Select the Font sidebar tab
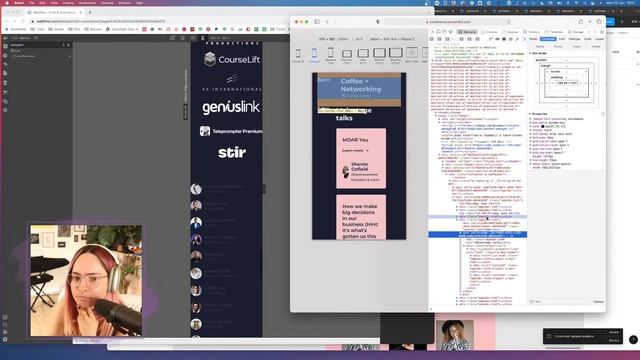The image size is (640, 360). [562, 39]
